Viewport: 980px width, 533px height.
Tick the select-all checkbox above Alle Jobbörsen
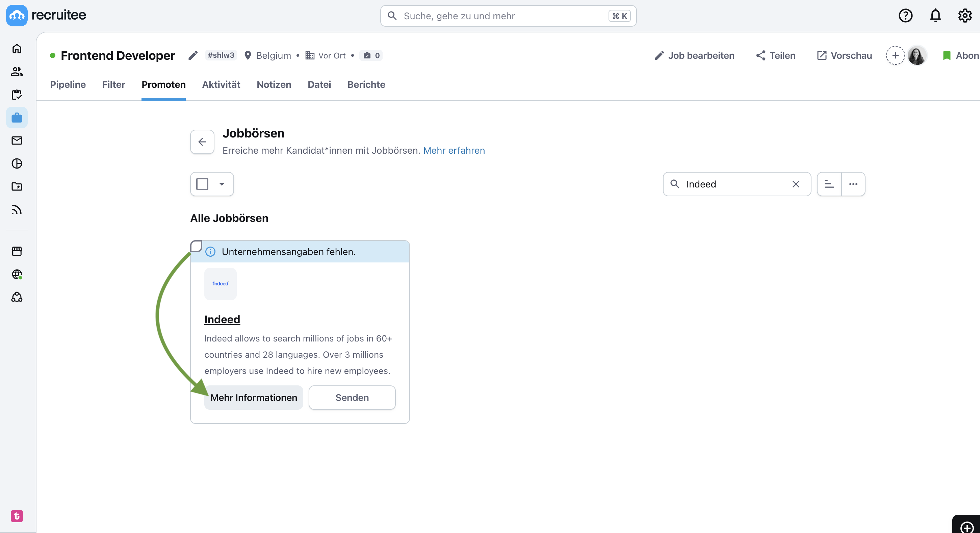pyautogui.click(x=202, y=184)
